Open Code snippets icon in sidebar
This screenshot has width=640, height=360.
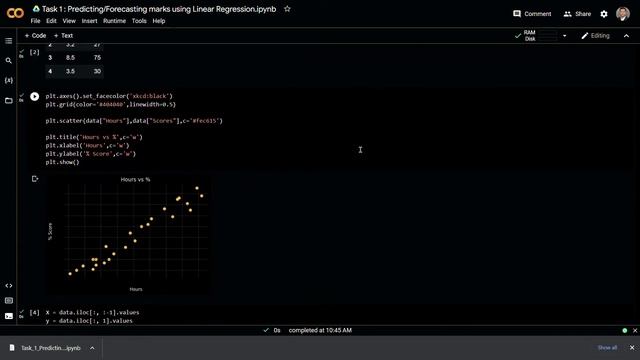click(9, 286)
